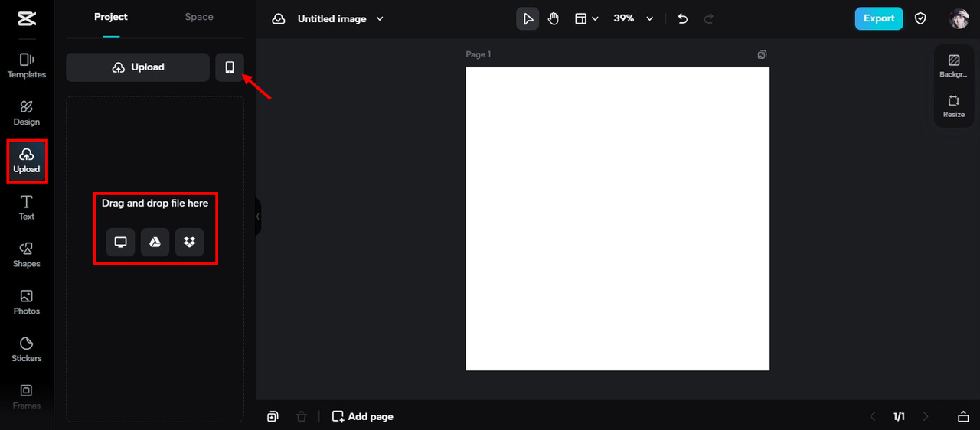Open the Design panel
Image resolution: width=980 pixels, height=430 pixels.
pos(27,113)
